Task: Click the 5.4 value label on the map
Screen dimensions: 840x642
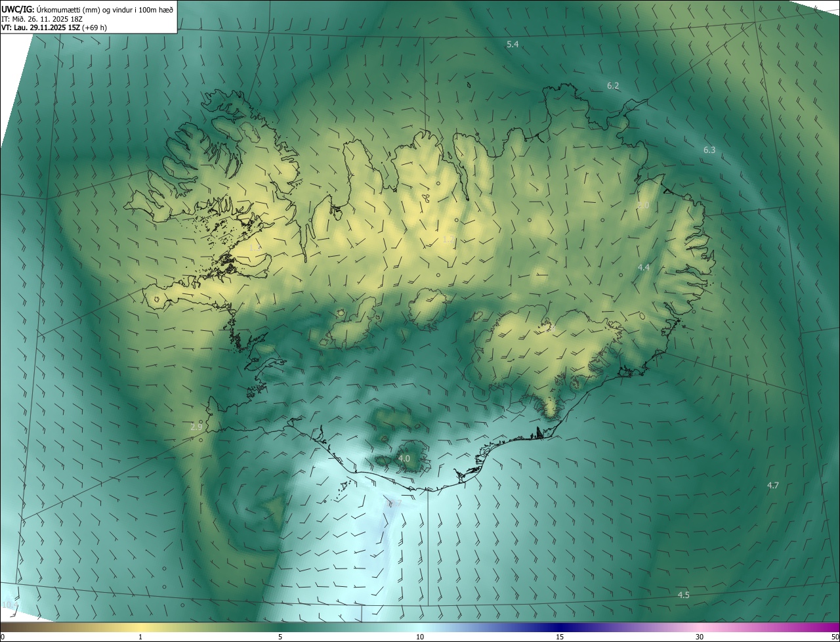Action: tap(513, 44)
